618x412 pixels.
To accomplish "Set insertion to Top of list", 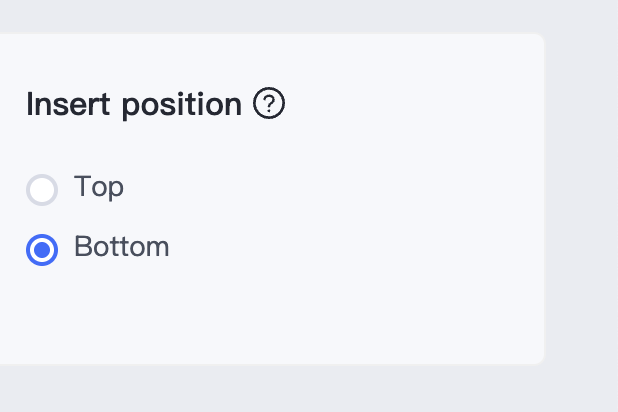I will click(42, 190).
